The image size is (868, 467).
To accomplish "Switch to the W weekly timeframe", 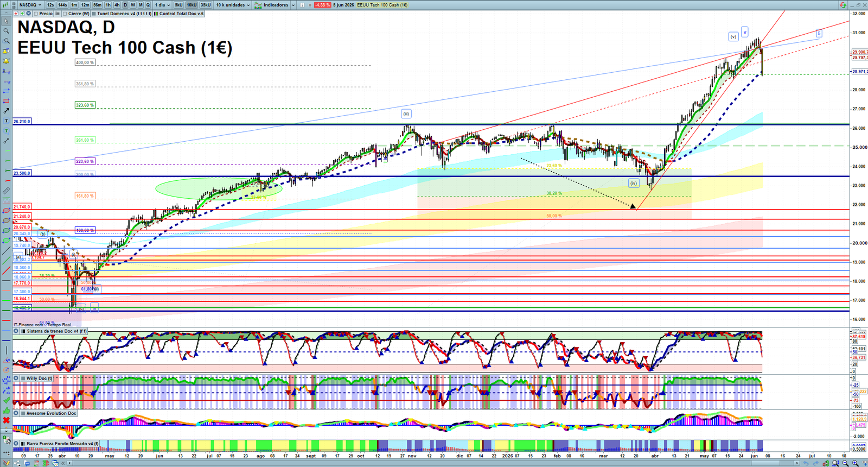I will 133,5.
